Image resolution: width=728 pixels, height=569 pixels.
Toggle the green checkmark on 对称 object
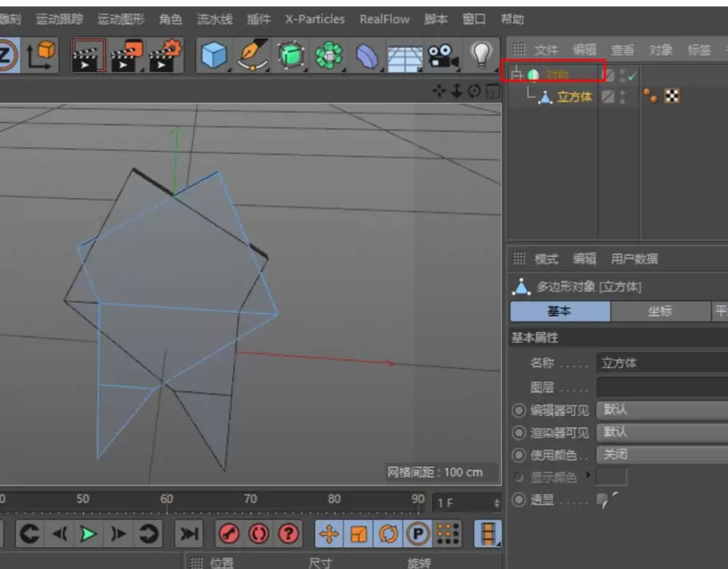[x=631, y=76]
